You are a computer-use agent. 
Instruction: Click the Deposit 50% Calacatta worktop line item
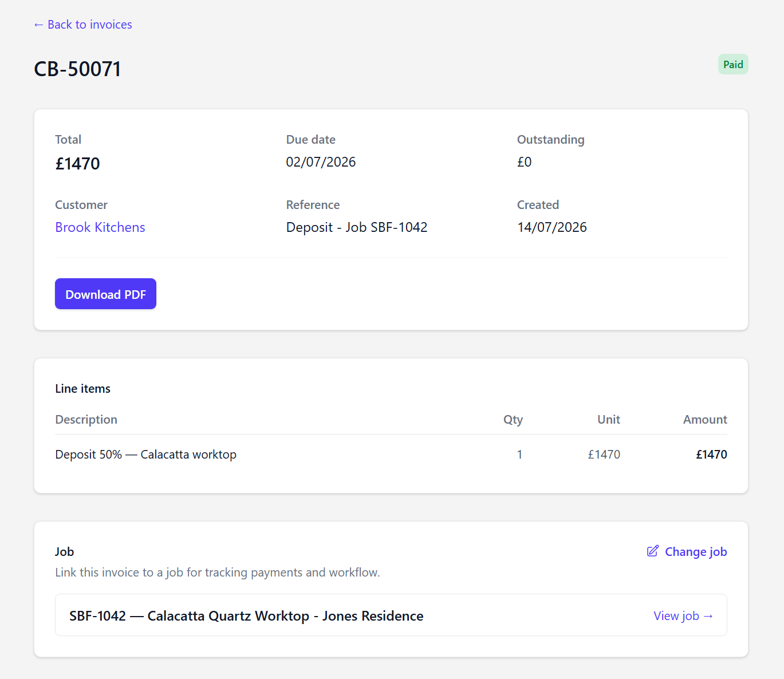click(145, 455)
